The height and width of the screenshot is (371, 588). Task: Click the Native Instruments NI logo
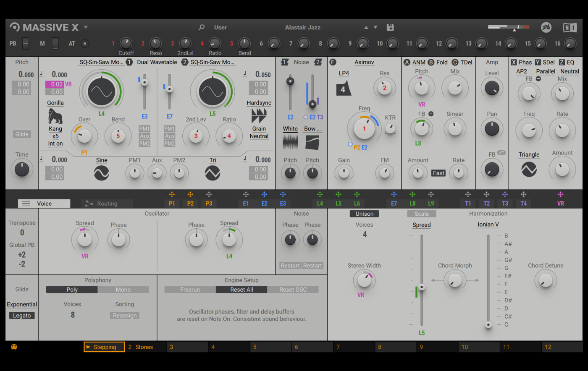coord(570,28)
